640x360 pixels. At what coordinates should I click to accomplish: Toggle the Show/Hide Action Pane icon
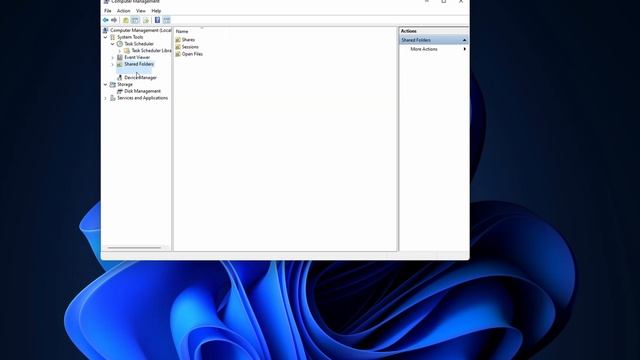(x=167, y=20)
